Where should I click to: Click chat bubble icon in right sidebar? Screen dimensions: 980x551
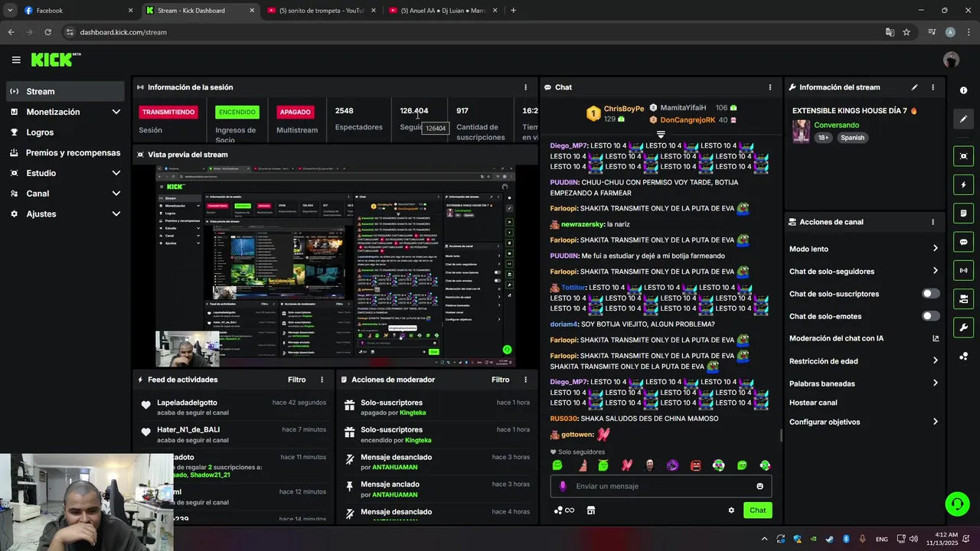[963, 242]
